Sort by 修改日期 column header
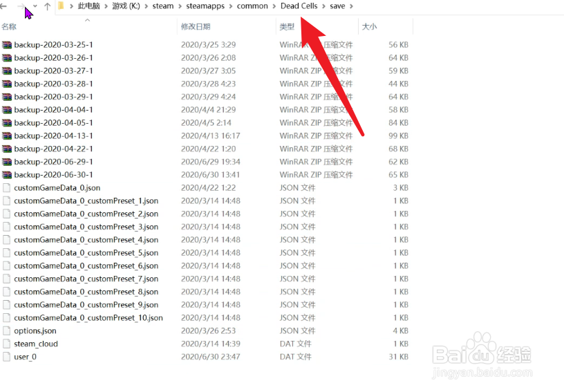 196,26
